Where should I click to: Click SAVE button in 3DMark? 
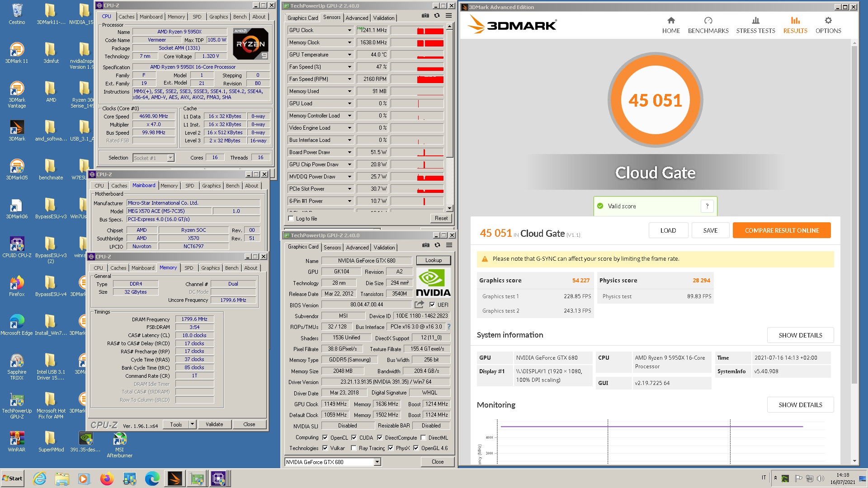(710, 230)
